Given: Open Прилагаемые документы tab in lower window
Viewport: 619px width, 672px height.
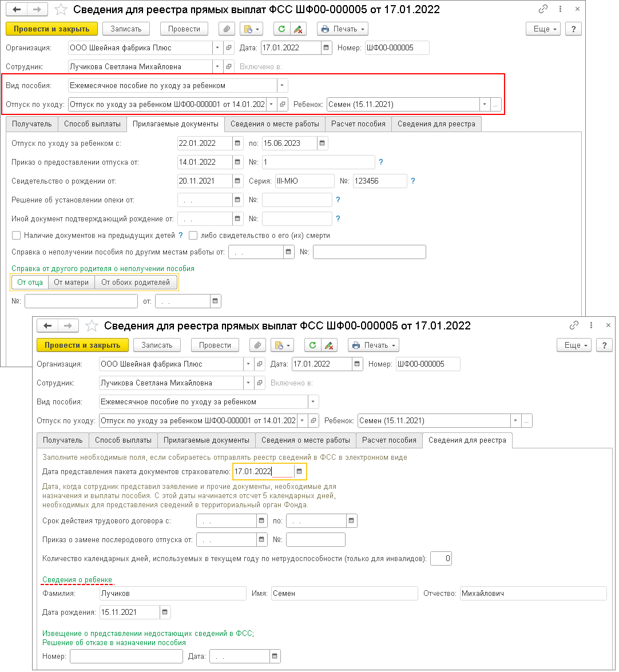Looking at the screenshot, I should [206, 440].
